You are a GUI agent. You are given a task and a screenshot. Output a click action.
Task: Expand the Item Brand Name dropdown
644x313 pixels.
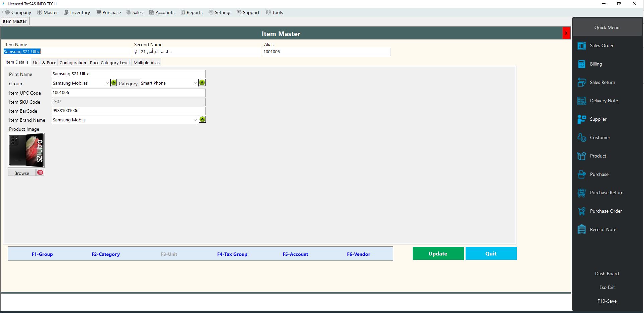[195, 120]
